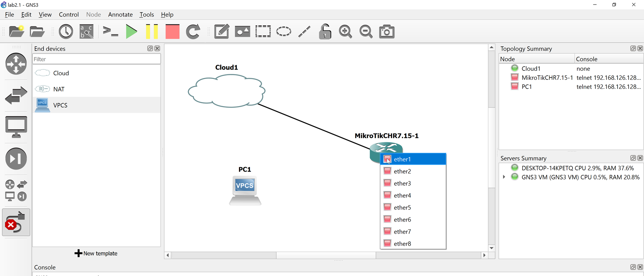
Task: Zoom in on the topology
Action: click(346, 32)
